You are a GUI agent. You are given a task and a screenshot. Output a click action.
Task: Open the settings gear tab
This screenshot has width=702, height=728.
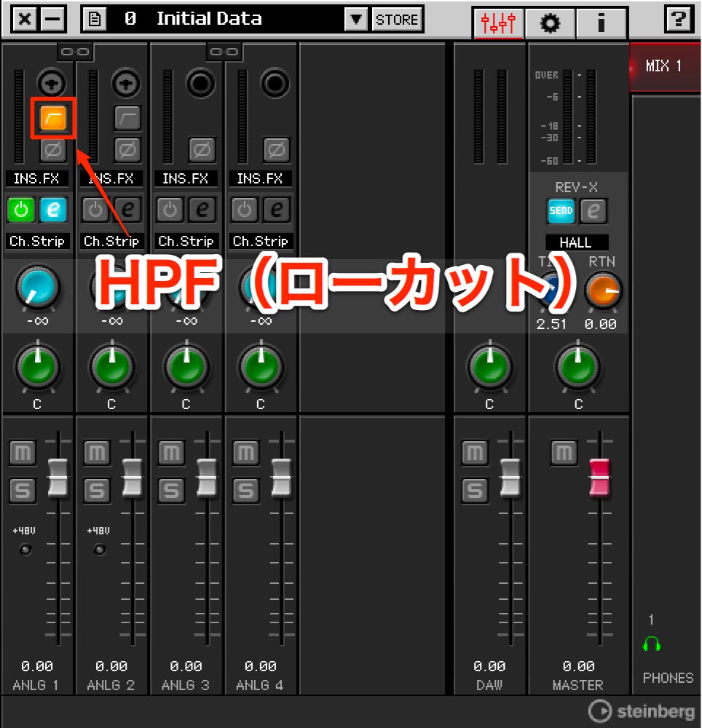point(551,23)
